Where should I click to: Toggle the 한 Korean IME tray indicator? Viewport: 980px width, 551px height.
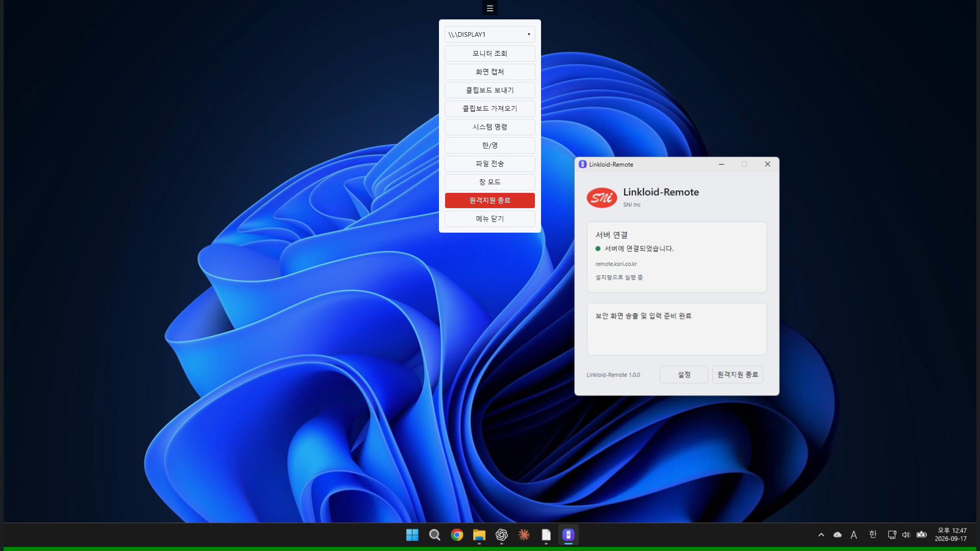tap(872, 534)
